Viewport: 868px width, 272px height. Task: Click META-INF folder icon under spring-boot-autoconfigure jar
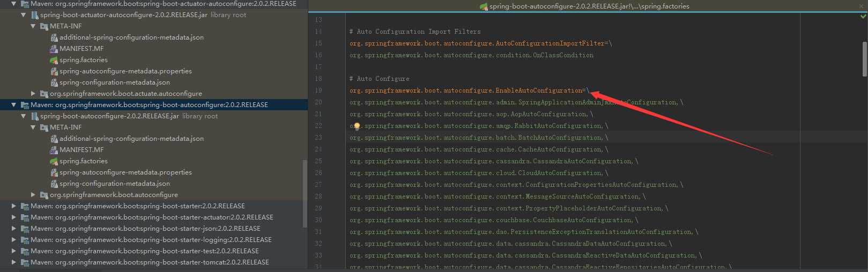pyautogui.click(x=44, y=127)
